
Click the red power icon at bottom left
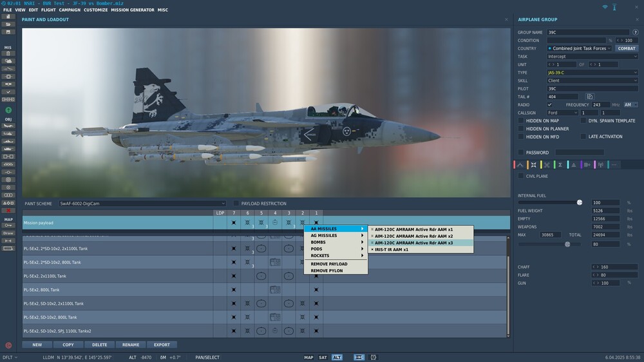(8, 345)
